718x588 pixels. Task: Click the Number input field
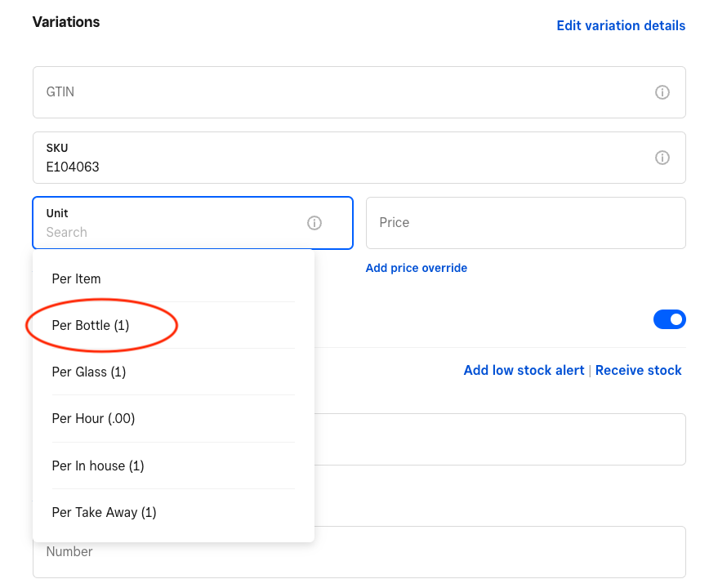tap(359, 552)
